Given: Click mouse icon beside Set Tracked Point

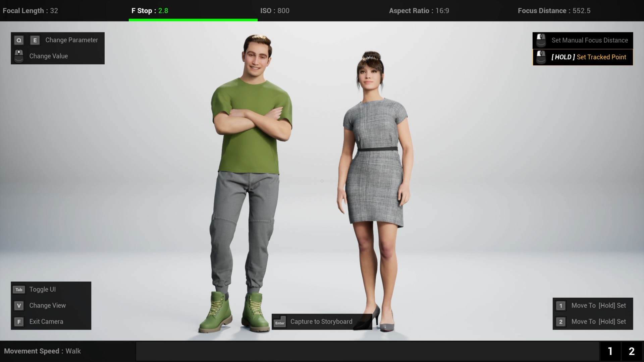Looking at the screenshot, I should pyautogui.click(x=541, y=57).
